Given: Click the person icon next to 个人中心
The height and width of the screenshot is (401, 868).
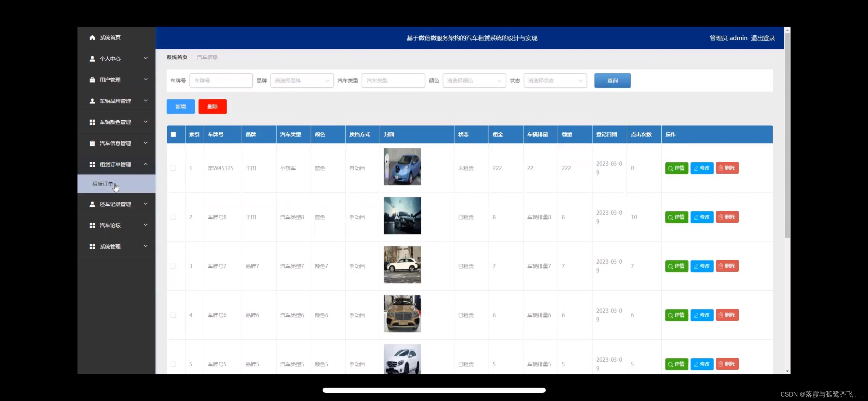Looking at the screenshot, I should [92, 59].
